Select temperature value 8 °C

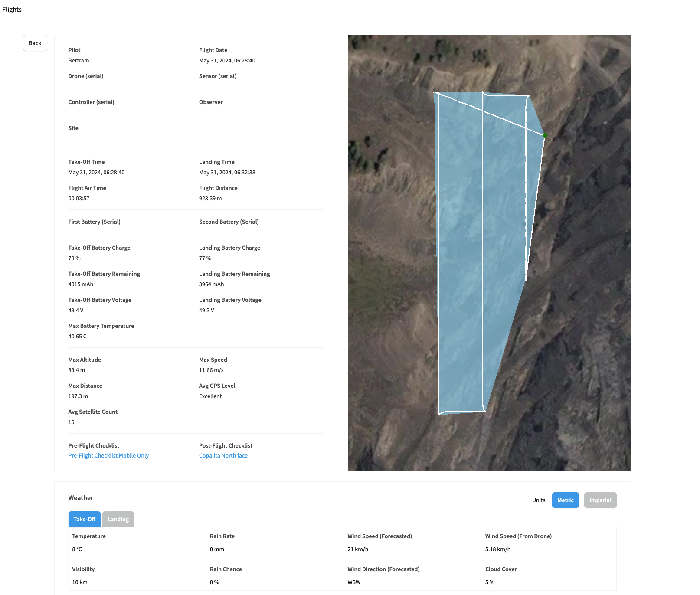[77, 549]
